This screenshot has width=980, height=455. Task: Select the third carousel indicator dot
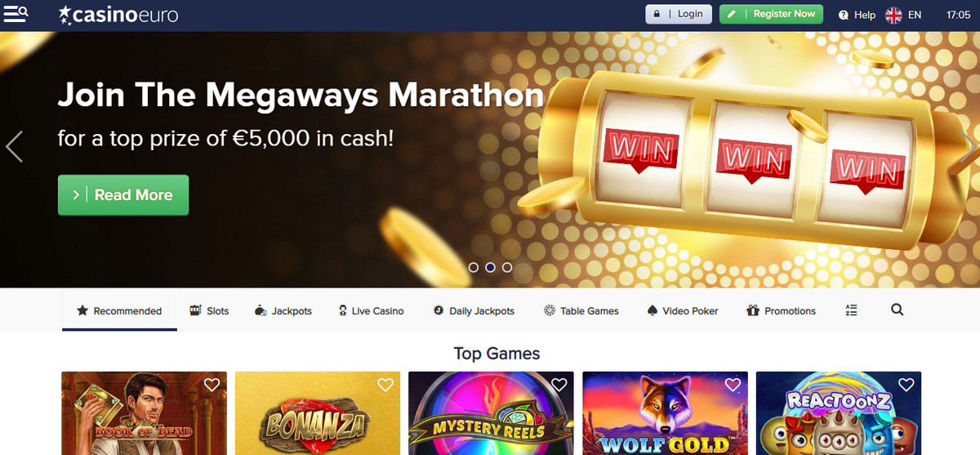pyautogui.click(x=507, y=267)
